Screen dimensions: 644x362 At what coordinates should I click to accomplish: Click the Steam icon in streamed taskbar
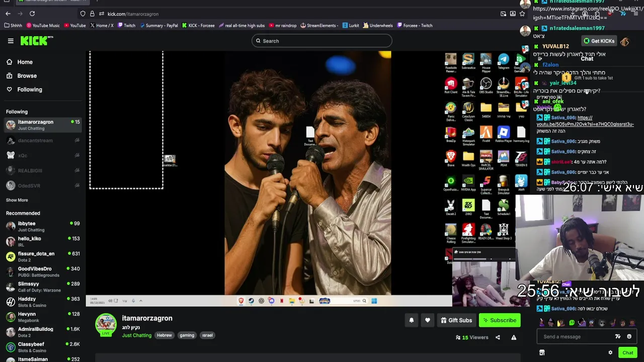(x=251, y=301)
